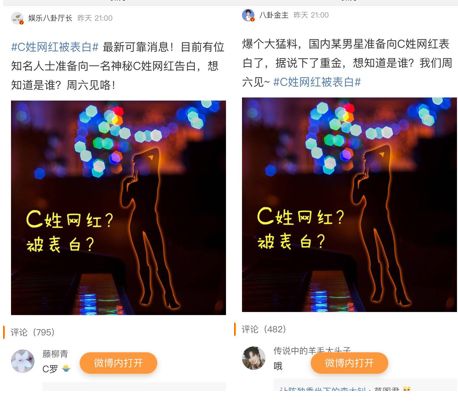Click right post timestamp 昨天 21:00

[x=311, y=15]
